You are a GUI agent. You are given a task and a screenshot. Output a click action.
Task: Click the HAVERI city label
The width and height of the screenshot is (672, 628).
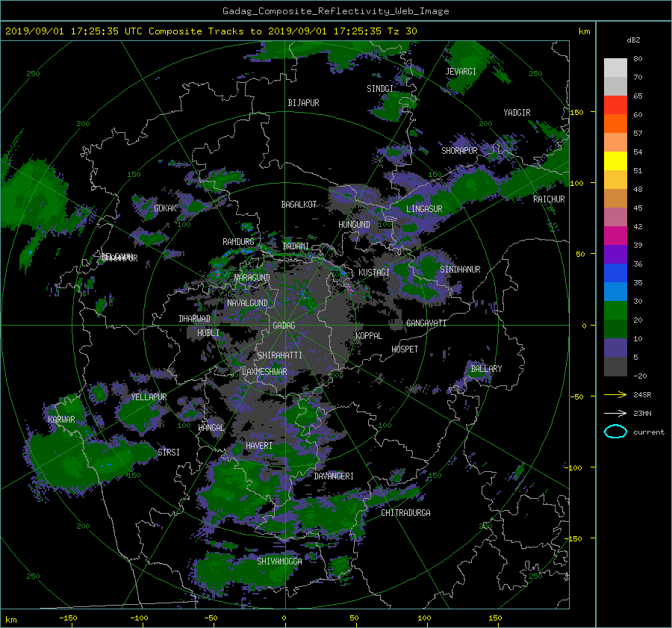click(x=259, y=446)
